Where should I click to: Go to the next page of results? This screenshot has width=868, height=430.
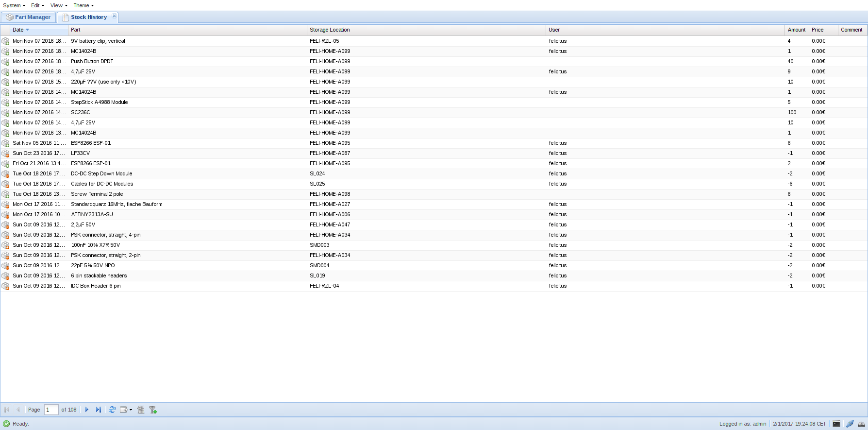point(87,410)
